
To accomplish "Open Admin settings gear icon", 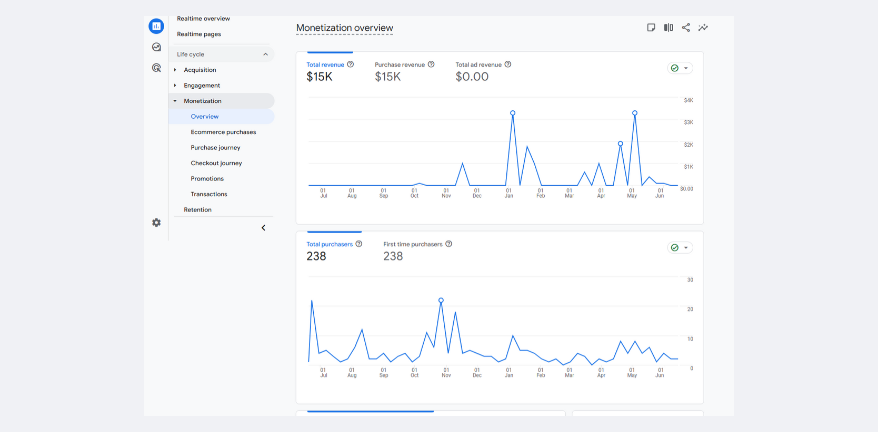I will (x=156, y=222).
